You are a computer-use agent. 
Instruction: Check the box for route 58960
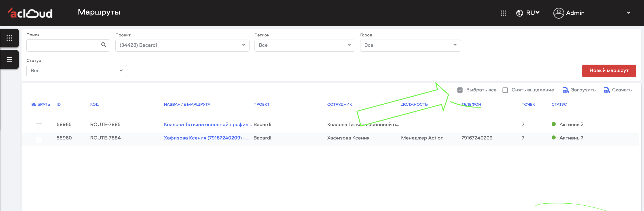39,139
